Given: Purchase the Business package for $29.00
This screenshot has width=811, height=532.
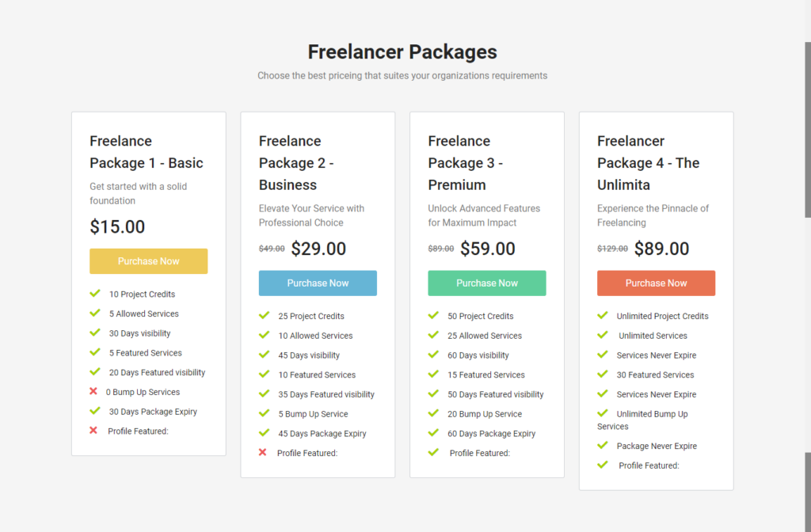Looking at the screenshot, I should pos(318,283).
